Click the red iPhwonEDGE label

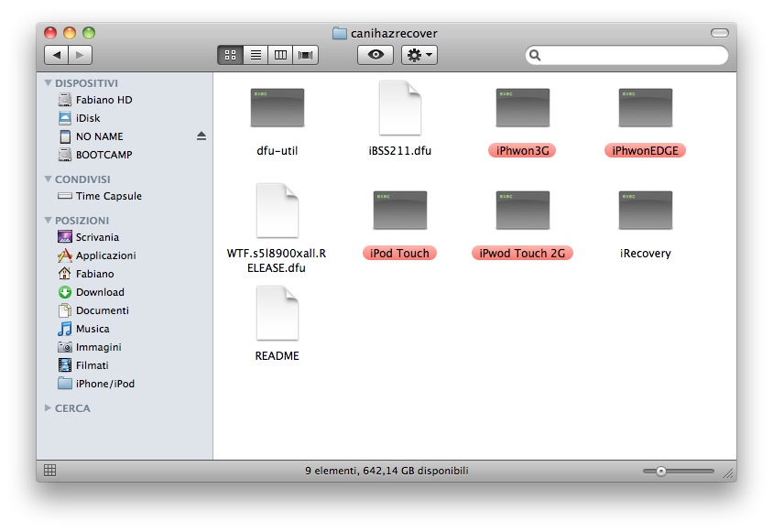(x=646, y=150)
